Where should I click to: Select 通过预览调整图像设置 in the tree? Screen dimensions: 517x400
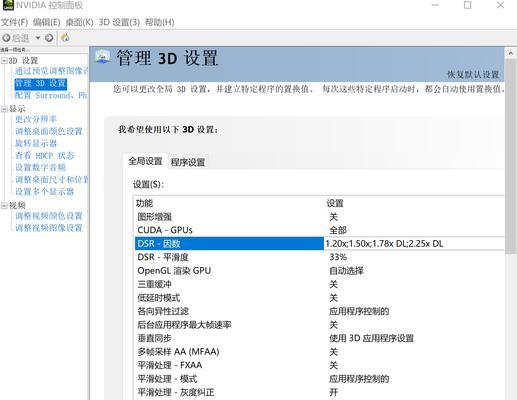51,71
